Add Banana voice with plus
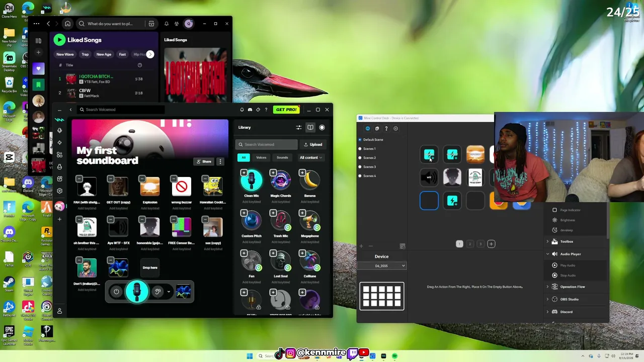This screenshot has height=362, width=644. tap(302, 173)
